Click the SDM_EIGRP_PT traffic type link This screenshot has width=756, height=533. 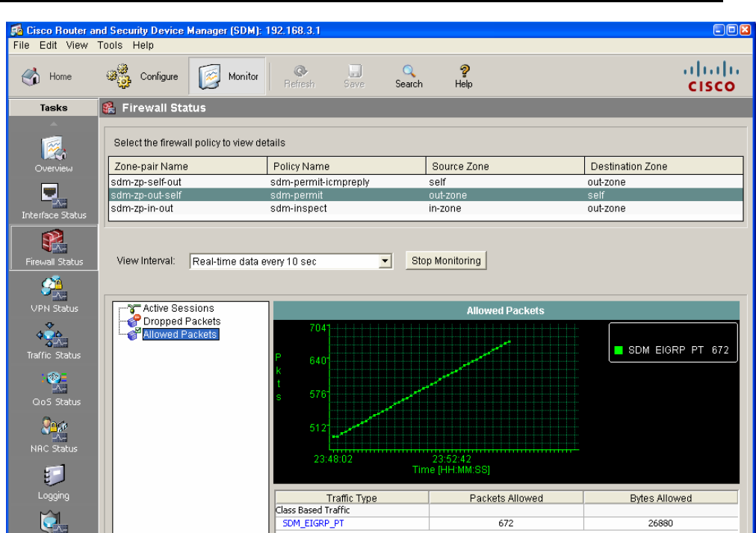314,523
